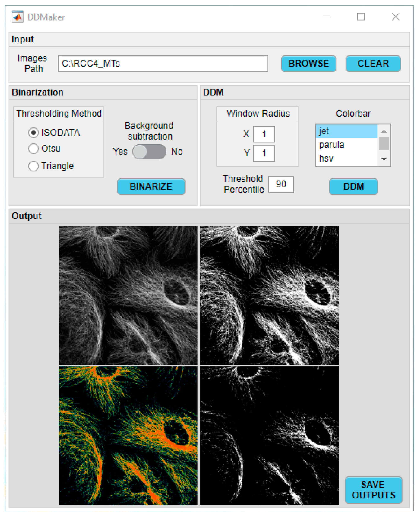Screen dimensions: 420x516
Task: Click the Images Path text field
Action: (163, 64)
